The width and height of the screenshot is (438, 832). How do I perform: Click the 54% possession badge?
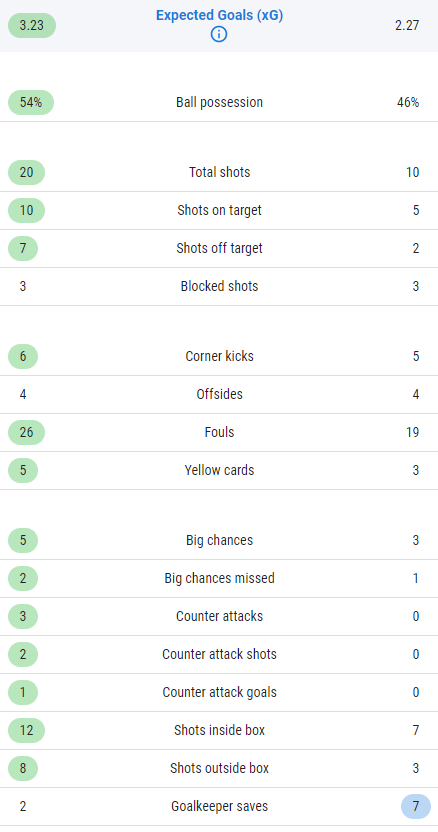pos(31,102)
